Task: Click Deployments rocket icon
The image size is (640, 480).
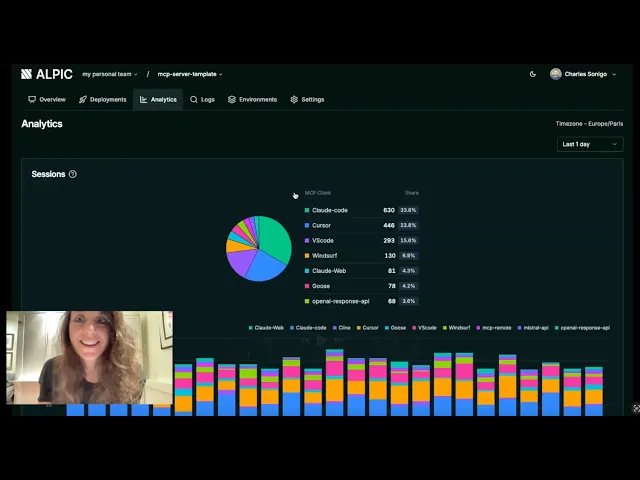Action: (x=83, y=100)
